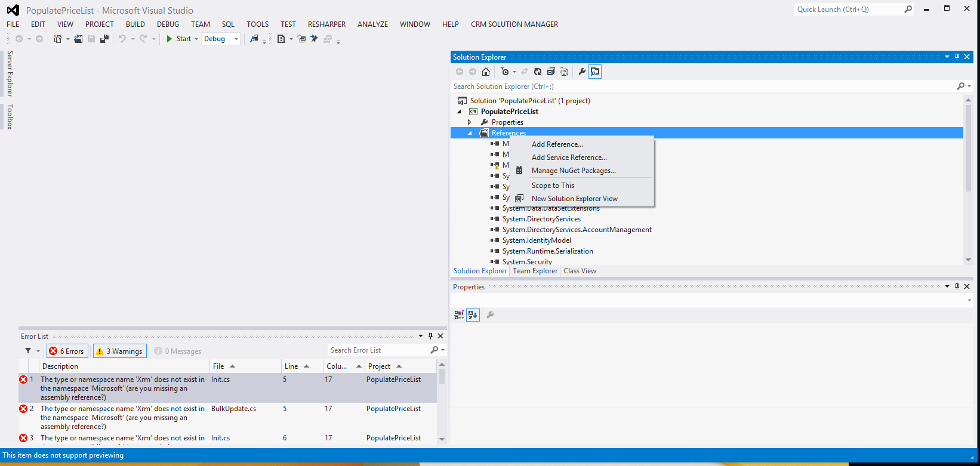Toggle Preview Selected Items in Solution Explorer
This screenshot has height=466, width=980.
[x=595, y=72]
